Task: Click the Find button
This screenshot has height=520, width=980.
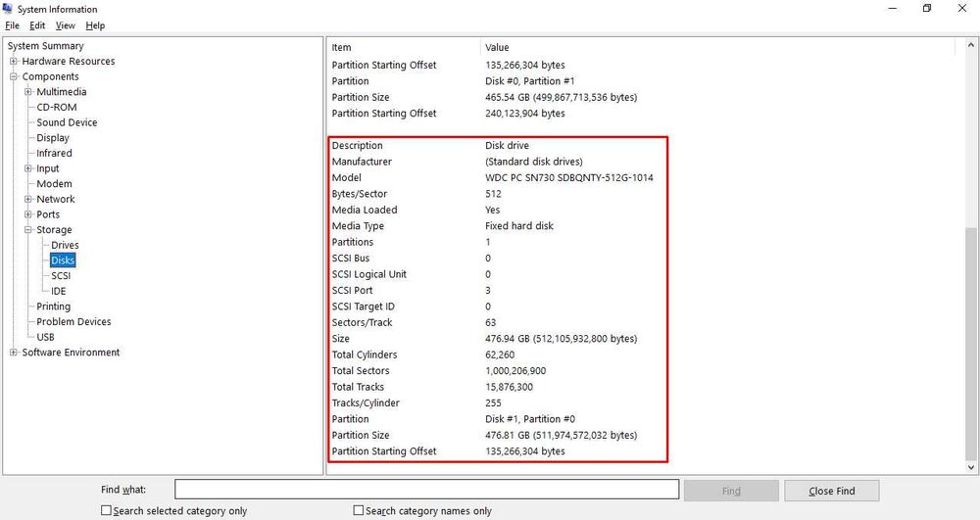Action: [731, 491]
